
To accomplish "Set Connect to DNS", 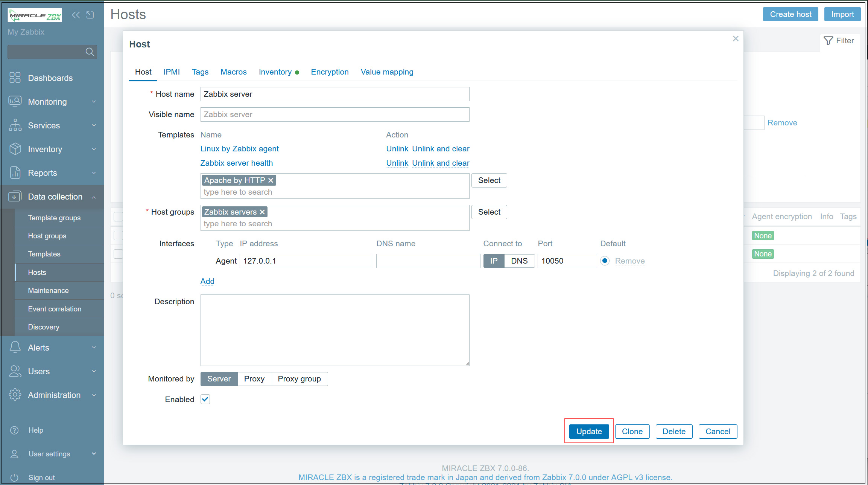I will tap(519, 261).
